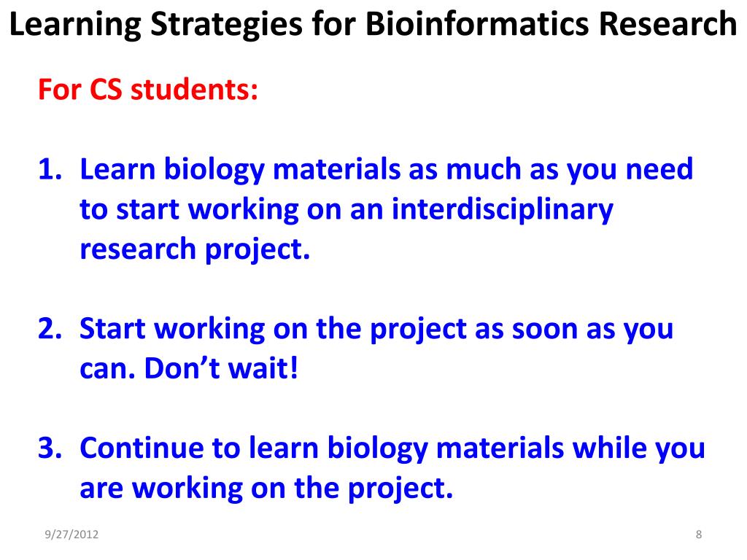
Task: Click the date '9/27/2012' in footer
Action: pos(71,534)
